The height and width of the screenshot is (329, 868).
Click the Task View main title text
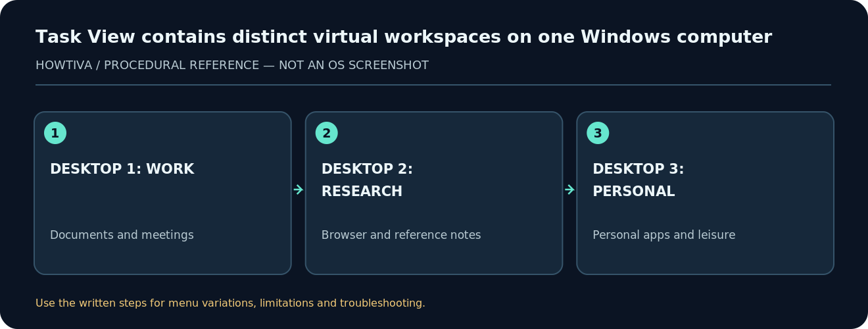(x=403, y=38)
